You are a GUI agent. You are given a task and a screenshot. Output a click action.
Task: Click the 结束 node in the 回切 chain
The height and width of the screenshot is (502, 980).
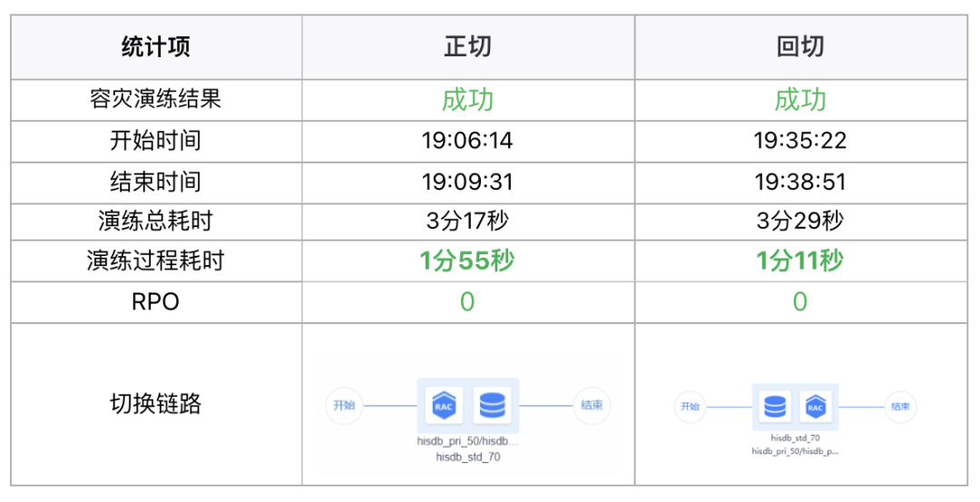pos(900,407)
